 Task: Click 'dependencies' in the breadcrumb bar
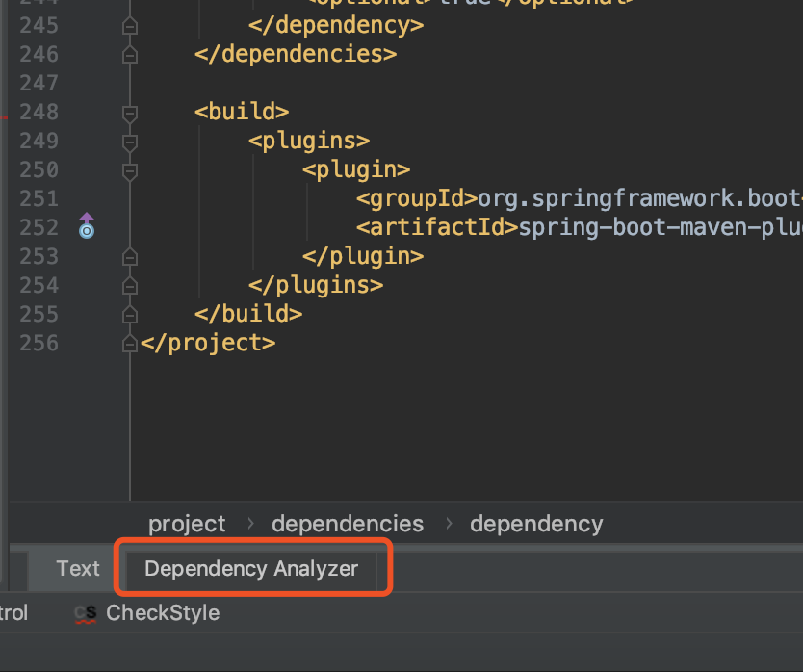tap(348, 524)
